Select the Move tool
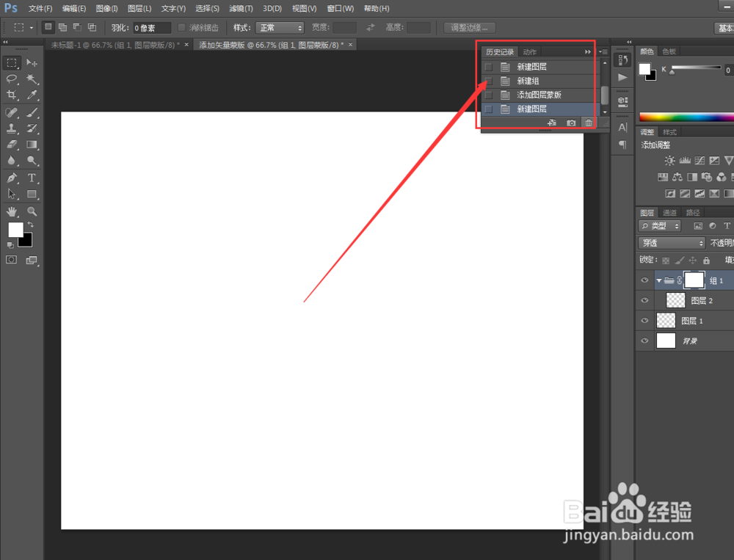The width and height of the screenshot is (734, 560). [x=32, y=62]
